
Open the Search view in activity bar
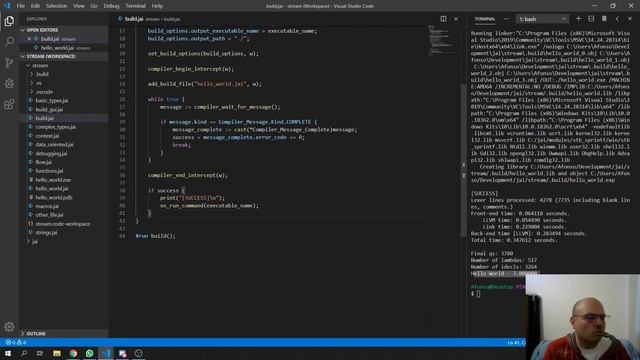(9, 42)
